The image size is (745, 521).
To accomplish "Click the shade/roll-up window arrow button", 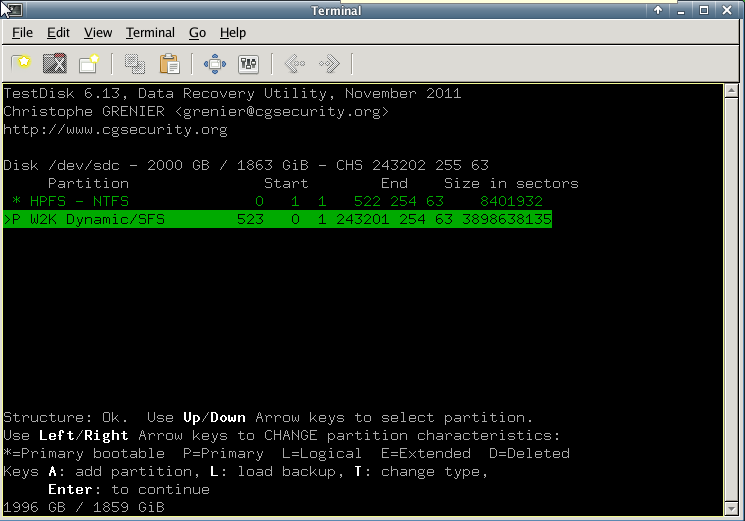I will [x=658, y=10].
